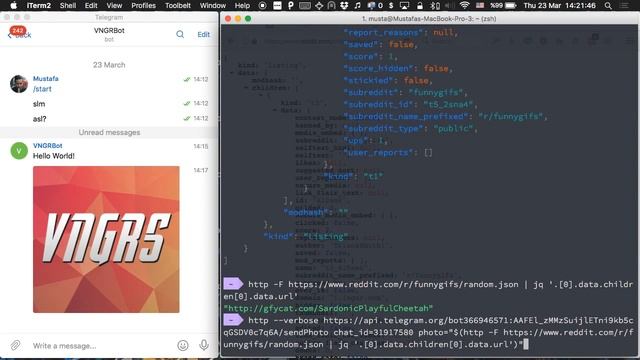Click the gfycat URL output in terminal
Screen dimensions: 640x360
(x=328, y=308)
